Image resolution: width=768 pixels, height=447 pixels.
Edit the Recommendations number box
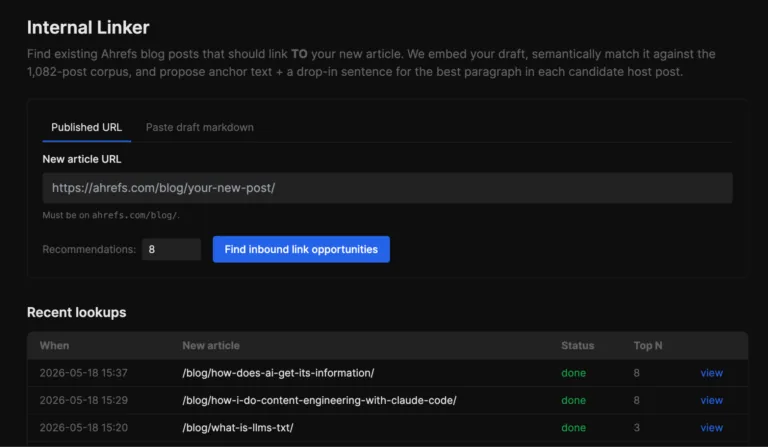(x=171, y=249)
